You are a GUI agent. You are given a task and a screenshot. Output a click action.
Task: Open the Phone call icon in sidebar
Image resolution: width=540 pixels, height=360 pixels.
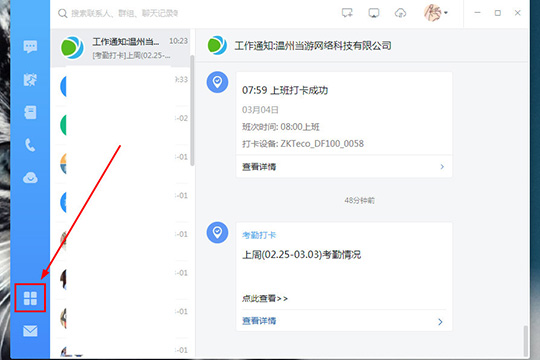pos(30,145)
